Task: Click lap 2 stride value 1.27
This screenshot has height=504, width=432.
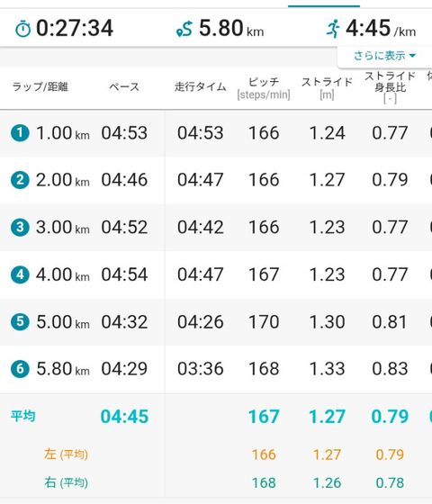Action: (327, 180)
